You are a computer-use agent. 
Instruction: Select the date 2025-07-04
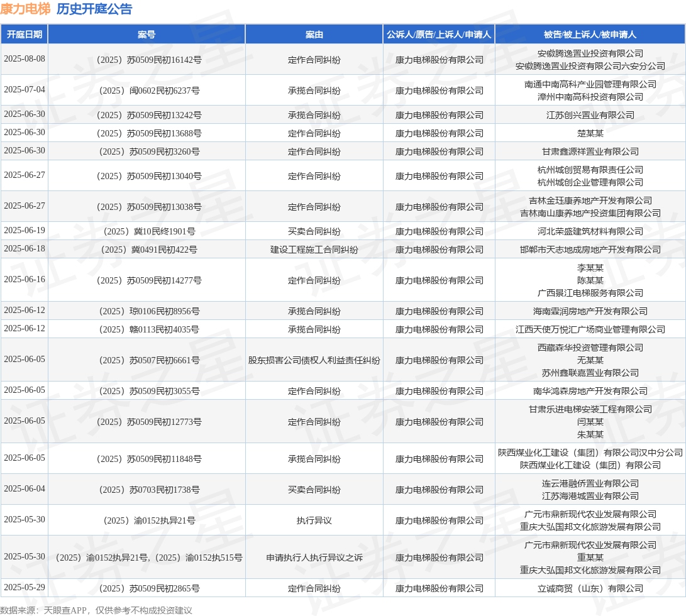coord(25,89)
